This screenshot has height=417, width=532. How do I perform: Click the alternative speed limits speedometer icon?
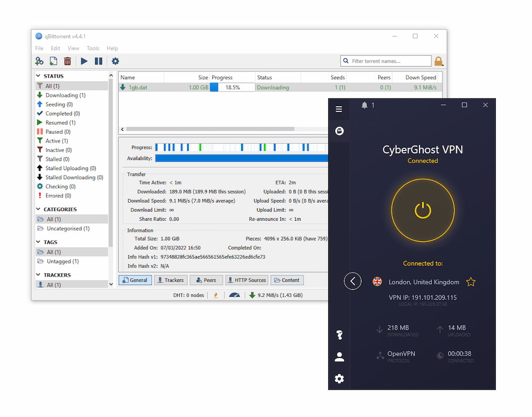pos(235,295)
